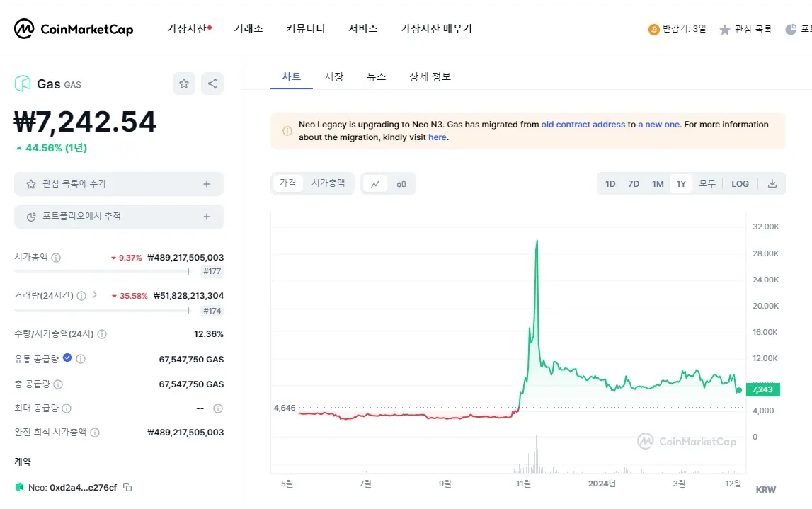Open the 서비스 menu
The height and width of the screenshot is (509, 812).
(363, 29)
